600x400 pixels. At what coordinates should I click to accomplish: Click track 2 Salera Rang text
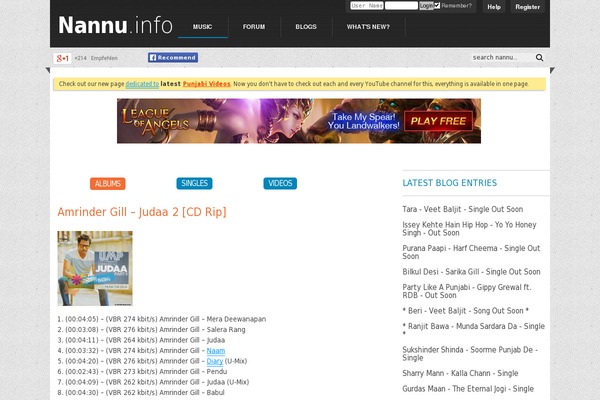click(226, 330)
